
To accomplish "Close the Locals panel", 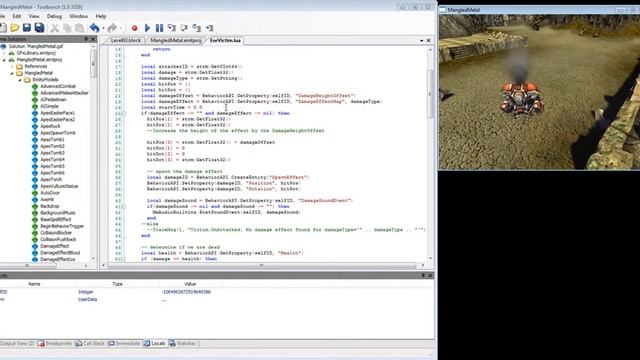I will click(x=430, y=276).
